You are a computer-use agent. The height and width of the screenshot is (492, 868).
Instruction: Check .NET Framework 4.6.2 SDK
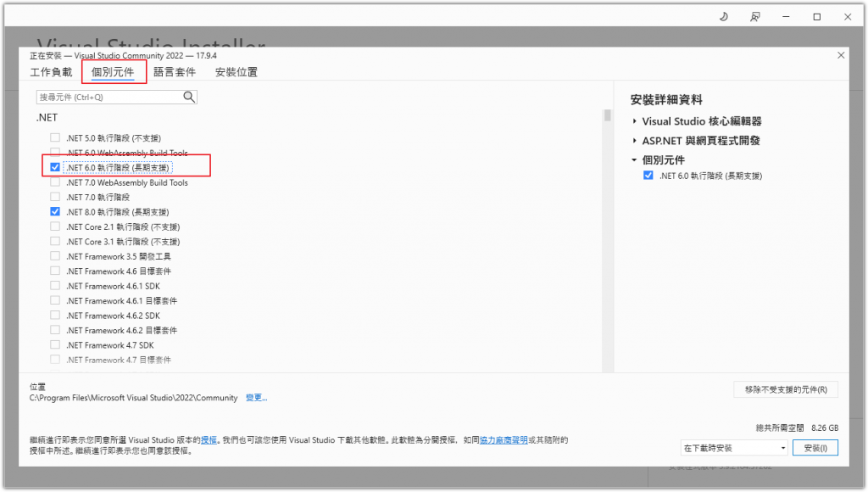[55, 315]
